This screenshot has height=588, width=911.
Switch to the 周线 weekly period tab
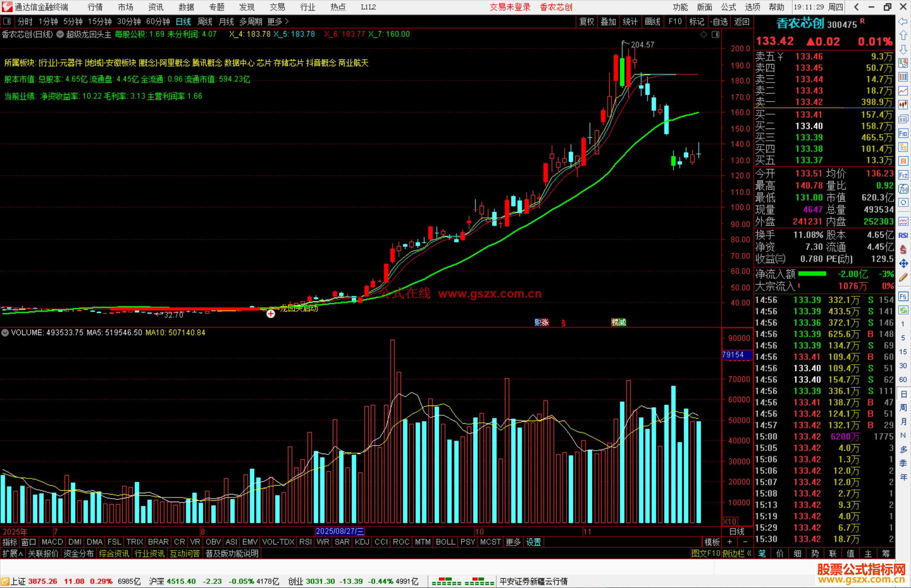point(205,21)
